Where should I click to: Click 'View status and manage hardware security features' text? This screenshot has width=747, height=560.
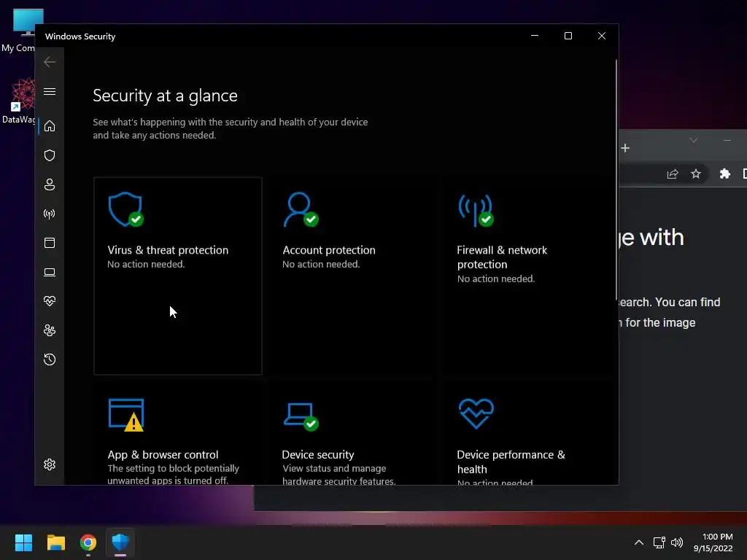coord(338,475)
